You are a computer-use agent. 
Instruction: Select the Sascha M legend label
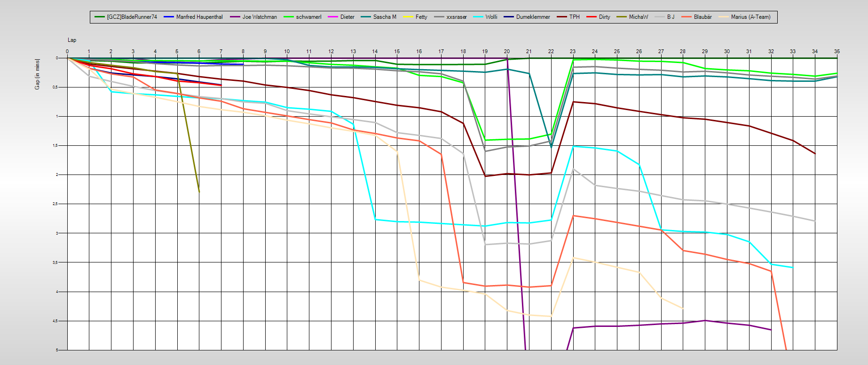[x=385, y=17]
